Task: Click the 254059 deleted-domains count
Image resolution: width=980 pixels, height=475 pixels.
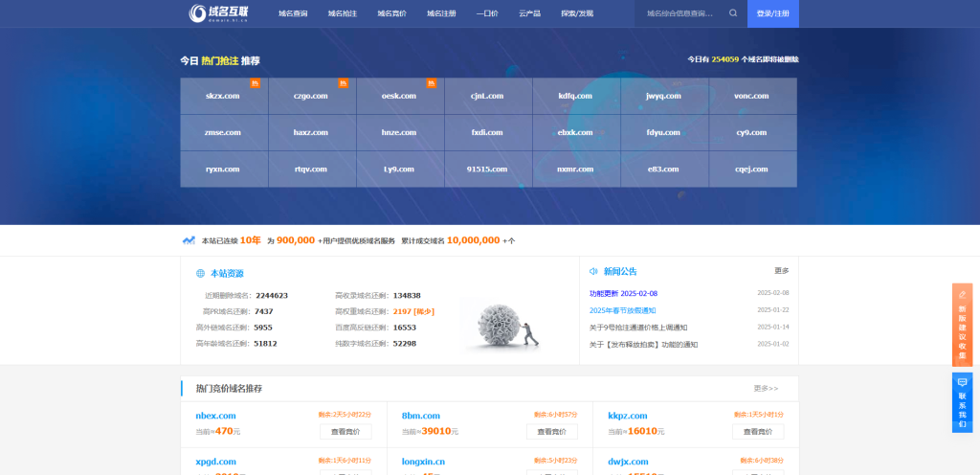Action: coord(725,59)
